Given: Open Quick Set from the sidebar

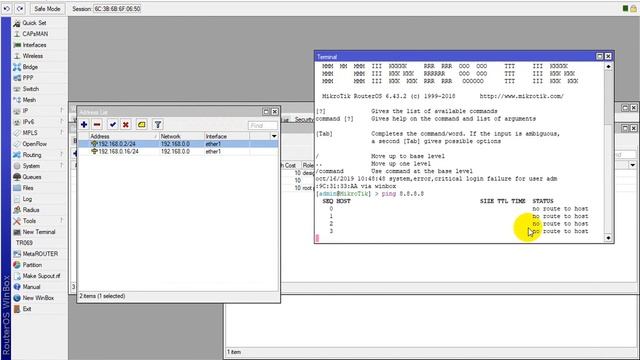Looking at the screenshot, I should [x=34, y=23].
